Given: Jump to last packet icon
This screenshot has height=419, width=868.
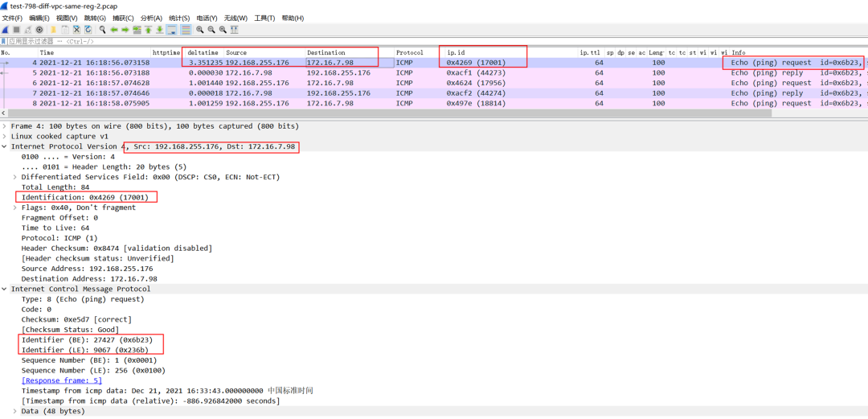Looking at the screenshot, I should [x=160, y=30].
